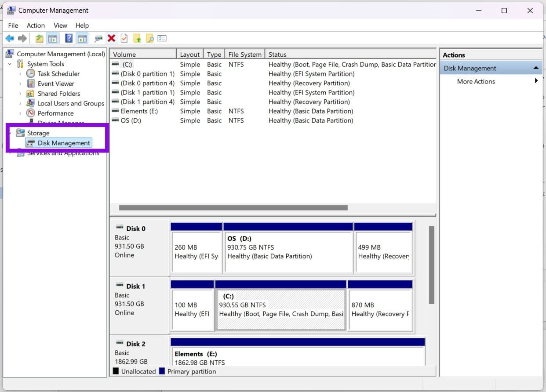Open the More Actions submenu arrow

(536, 81)
